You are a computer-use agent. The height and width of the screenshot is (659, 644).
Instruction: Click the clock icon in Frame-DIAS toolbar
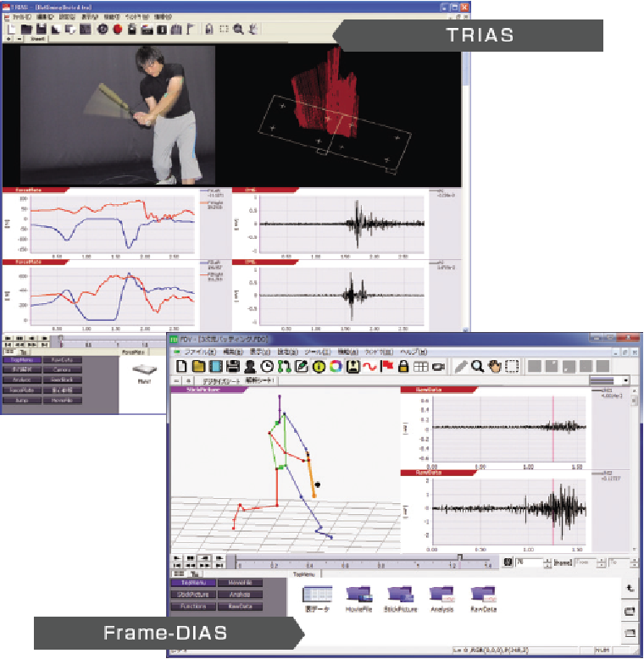(x=267, y=367)
